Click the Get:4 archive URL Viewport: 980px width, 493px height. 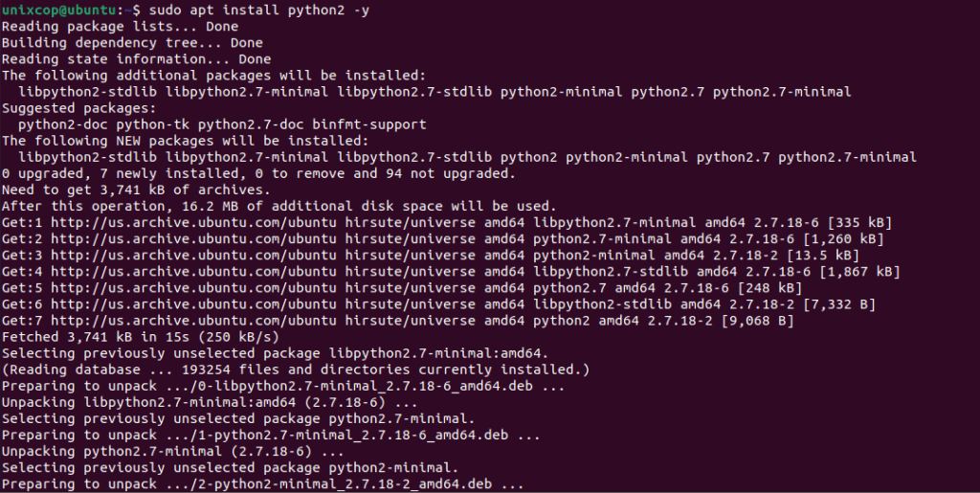[x=193, y=271]
